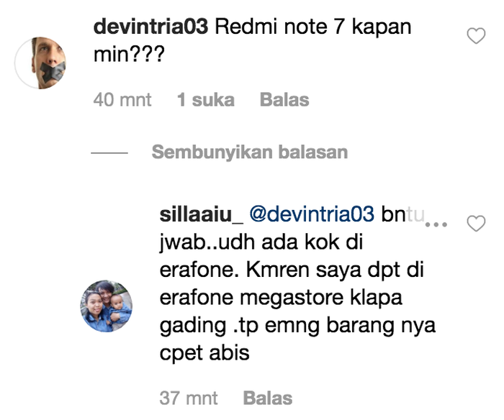Click the reply text erafone megastore klapa
Image resolution: width=504 pixels, height=420 pixels.
281,298
